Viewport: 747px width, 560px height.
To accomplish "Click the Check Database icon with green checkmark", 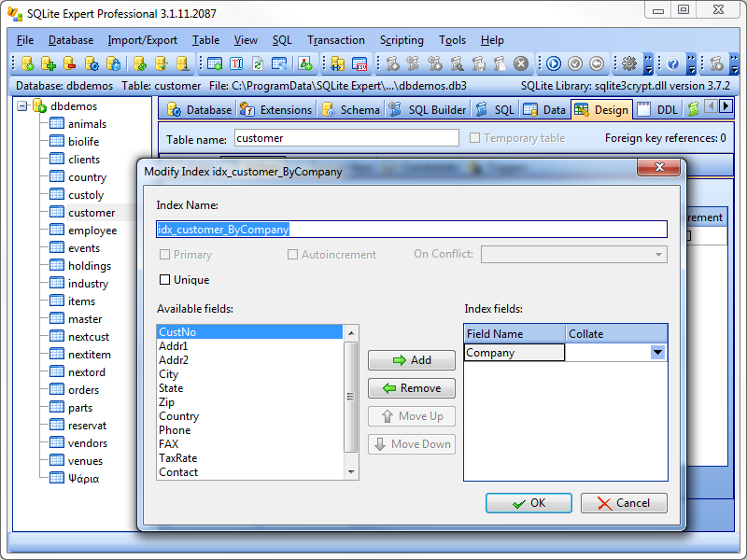I will pos(161,63).
